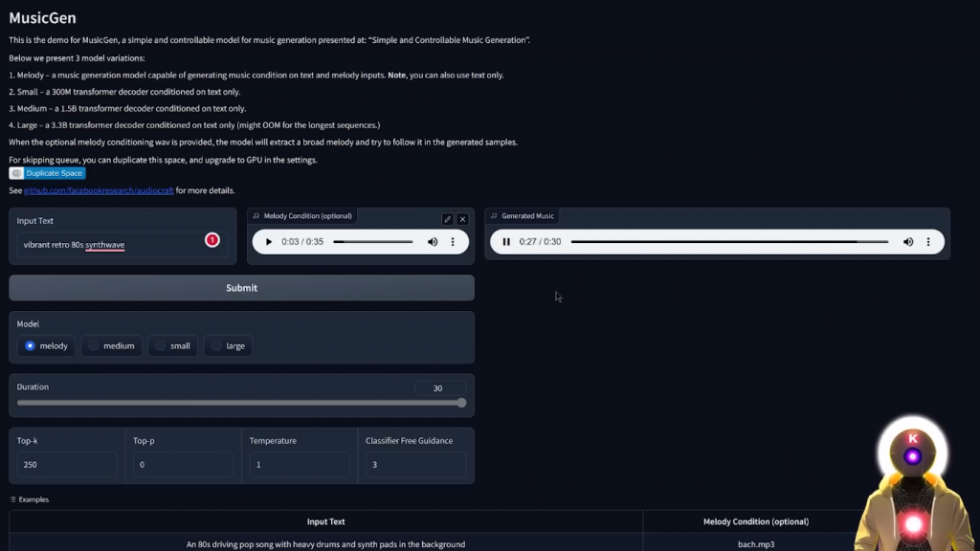Click the Top-k field with 250
Viewport: 980px width, 551px height.
coord(67,465)
